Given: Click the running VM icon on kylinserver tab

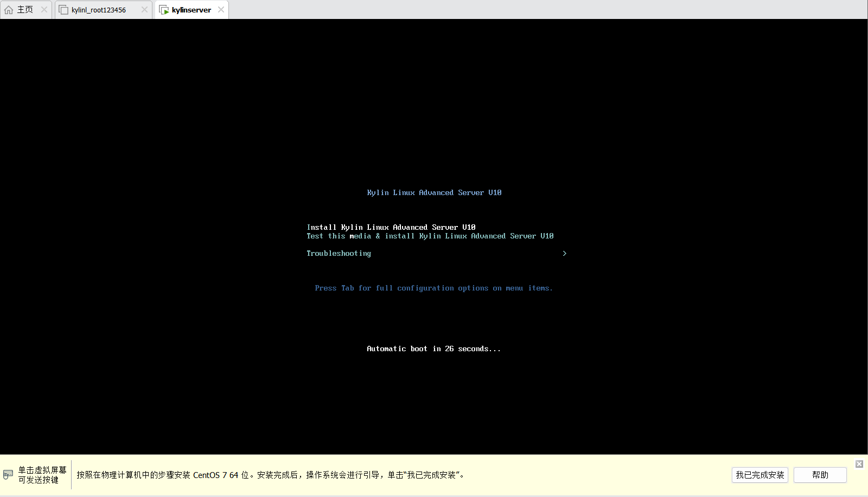Looking at the screenshot, I should coord(164,10).
